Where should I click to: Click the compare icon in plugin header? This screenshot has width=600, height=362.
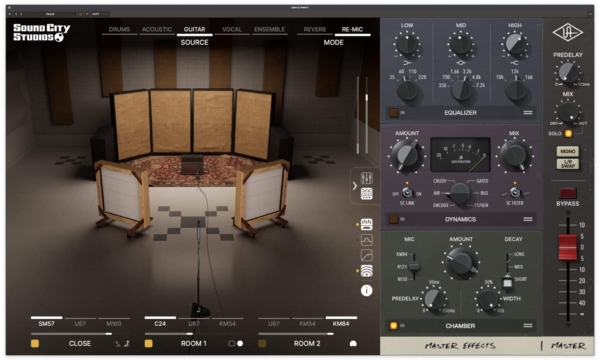pos(87,14)
